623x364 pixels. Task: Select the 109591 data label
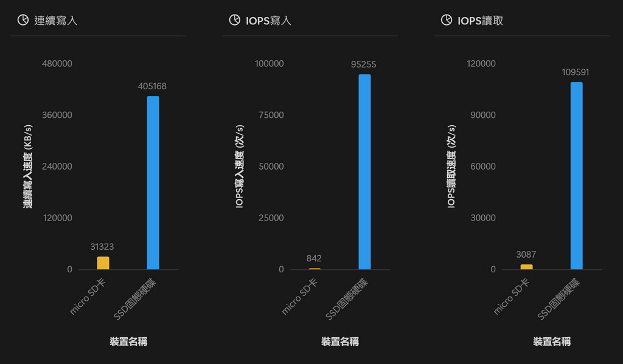[576, 72]
